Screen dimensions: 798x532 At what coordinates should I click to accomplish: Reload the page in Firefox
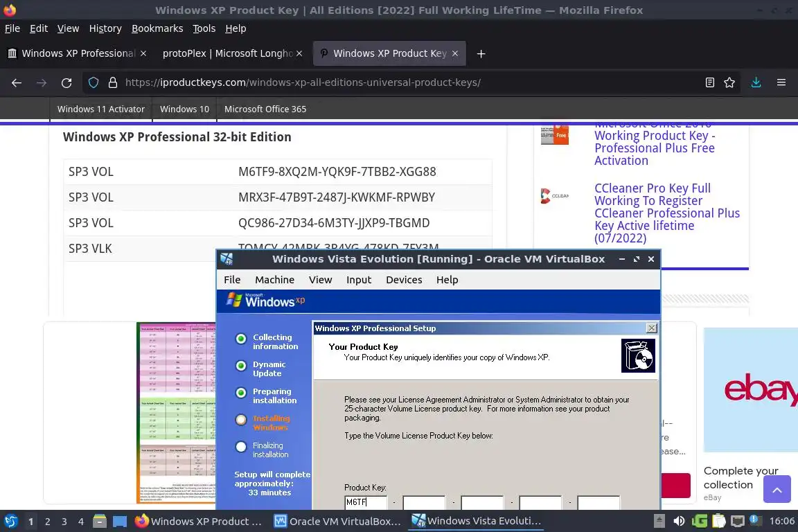pyautogui.click(x=66, y=82)
